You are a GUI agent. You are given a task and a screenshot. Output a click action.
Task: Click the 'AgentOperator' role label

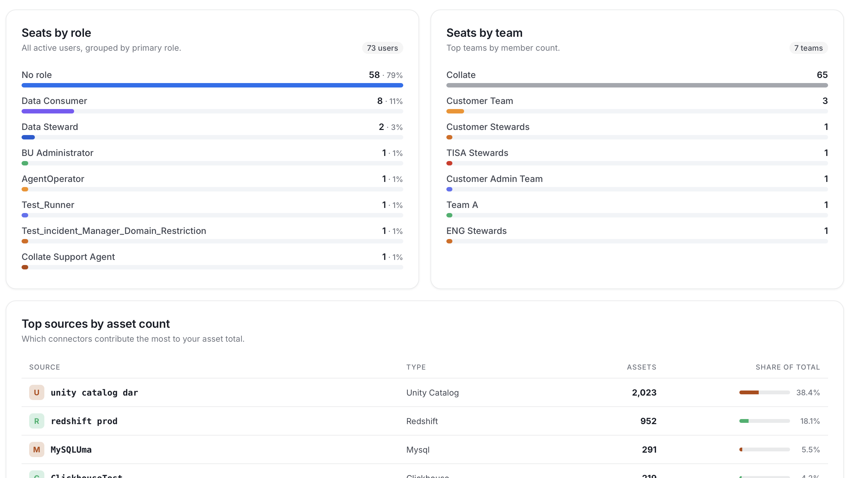pyautogui.click(x=53, y=179)
